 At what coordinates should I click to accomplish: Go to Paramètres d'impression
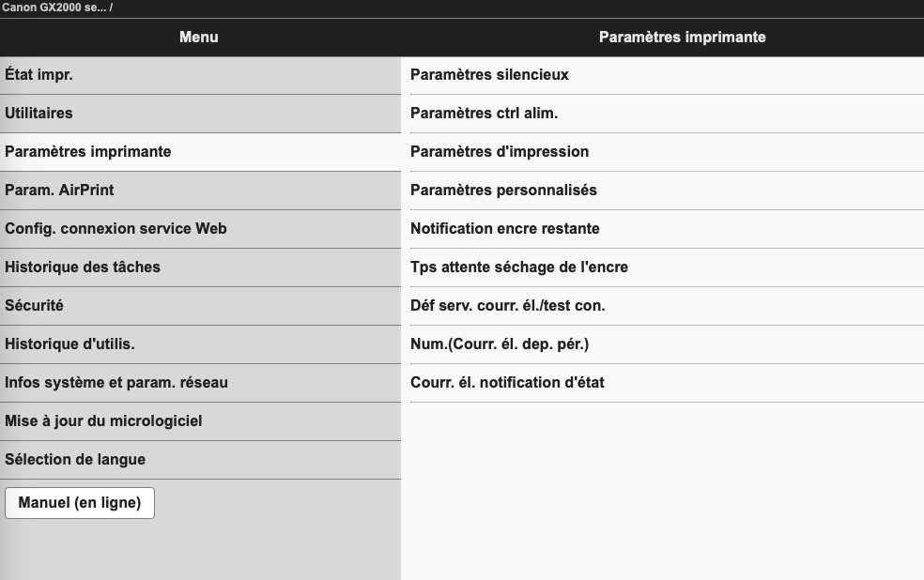coord(500,152)
